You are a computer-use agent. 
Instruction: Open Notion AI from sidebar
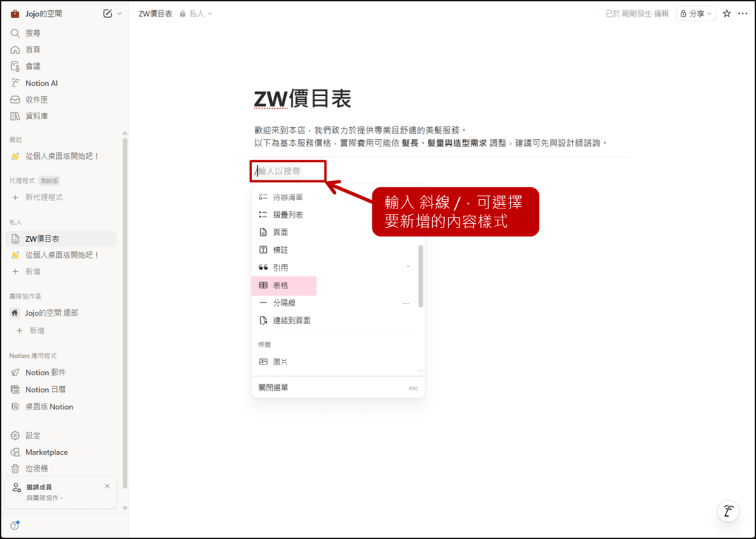tap(41, 84)
